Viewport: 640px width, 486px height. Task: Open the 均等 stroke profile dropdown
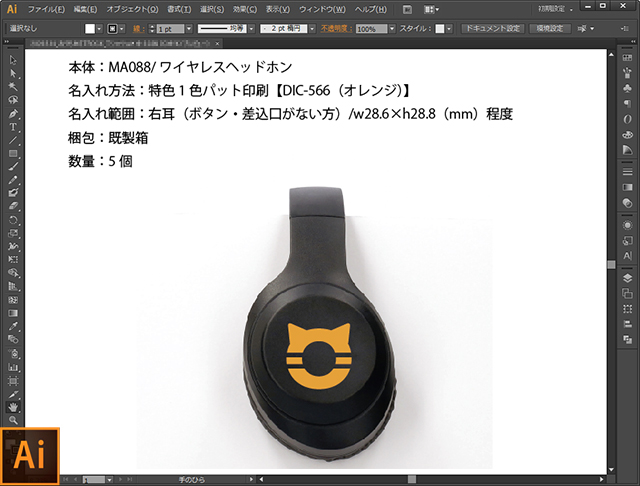(251, 29)
